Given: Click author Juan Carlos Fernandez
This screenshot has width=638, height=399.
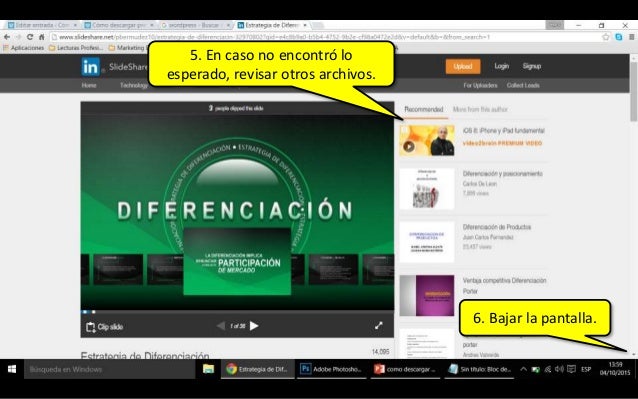Looking at the screenshot, I should pyautogui.click(x=487, y=237).
